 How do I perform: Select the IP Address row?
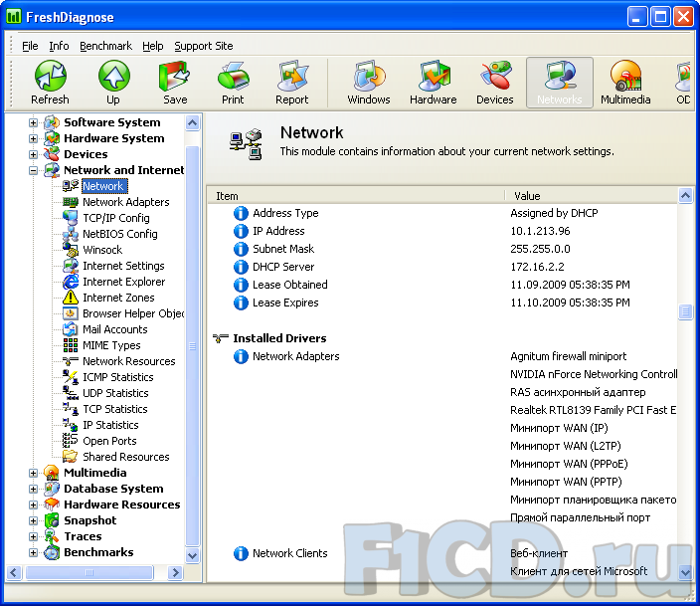tap(441, 231)
